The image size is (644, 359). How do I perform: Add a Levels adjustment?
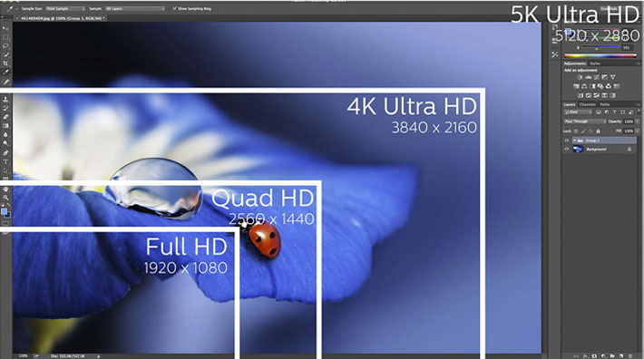click(x=588, y=77)
